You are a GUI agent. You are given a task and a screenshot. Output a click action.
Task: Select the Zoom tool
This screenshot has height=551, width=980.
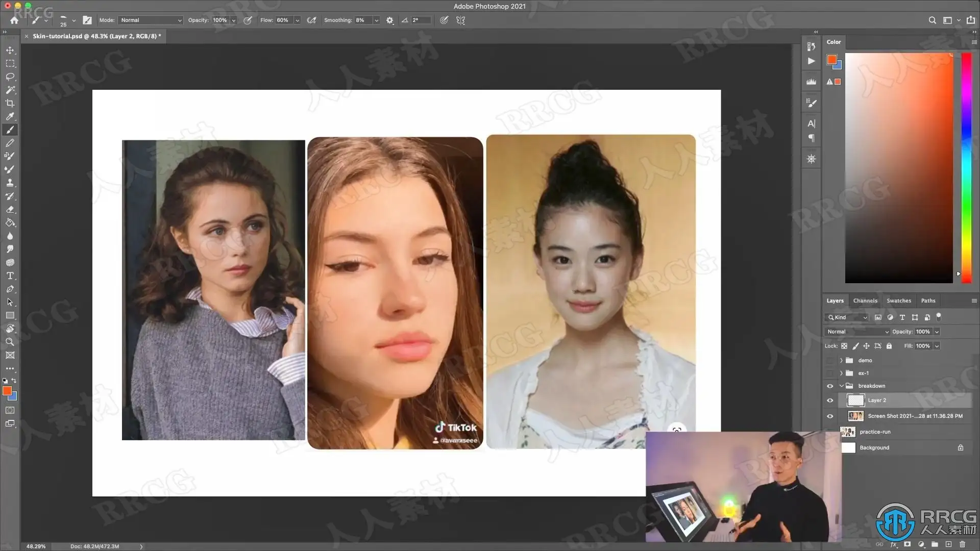(x=10, y=342)
